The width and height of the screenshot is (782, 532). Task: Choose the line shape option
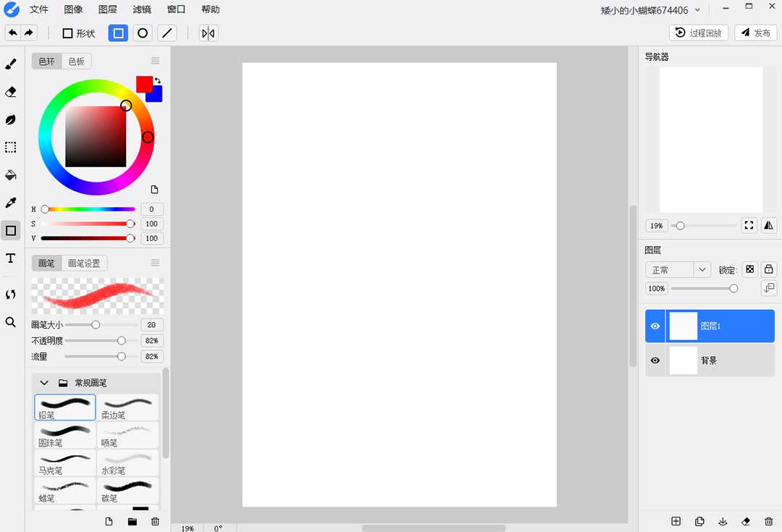pyautogui.click(x=167, y=33)
